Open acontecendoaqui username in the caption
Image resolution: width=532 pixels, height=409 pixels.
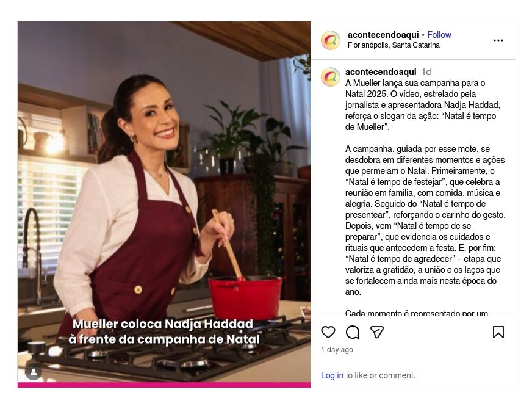pyautogui.click(x=381, y=72)
